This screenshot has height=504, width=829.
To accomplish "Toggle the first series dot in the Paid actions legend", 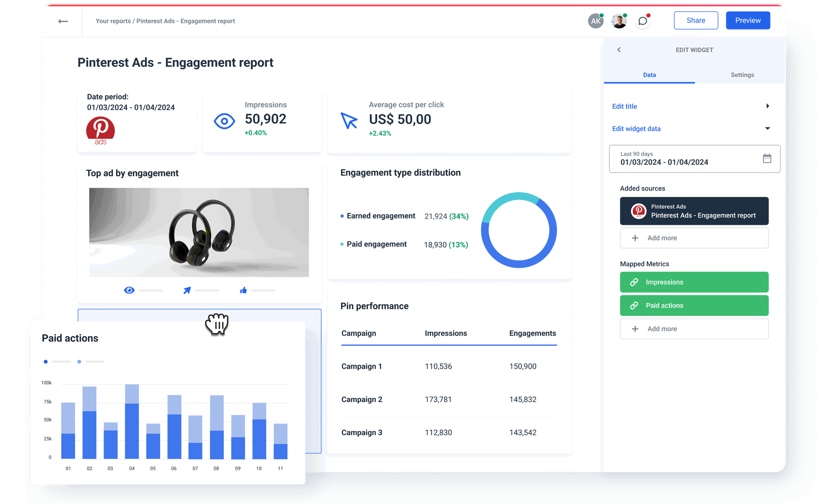I will click(x=46, y=362).
